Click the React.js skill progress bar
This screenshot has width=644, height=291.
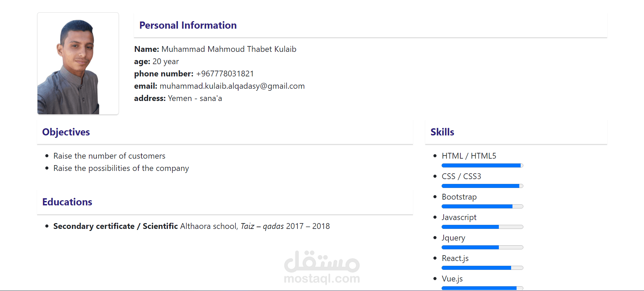point(482,268)
